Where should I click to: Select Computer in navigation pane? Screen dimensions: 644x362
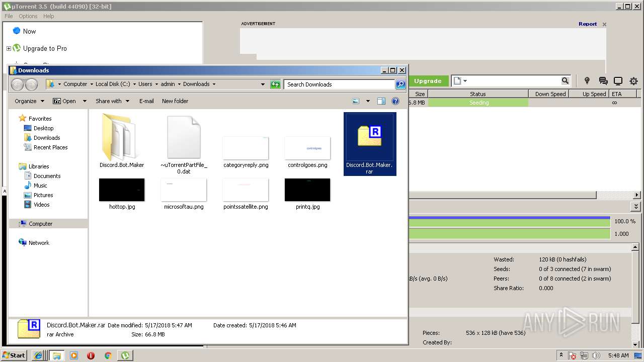(40, 224)
